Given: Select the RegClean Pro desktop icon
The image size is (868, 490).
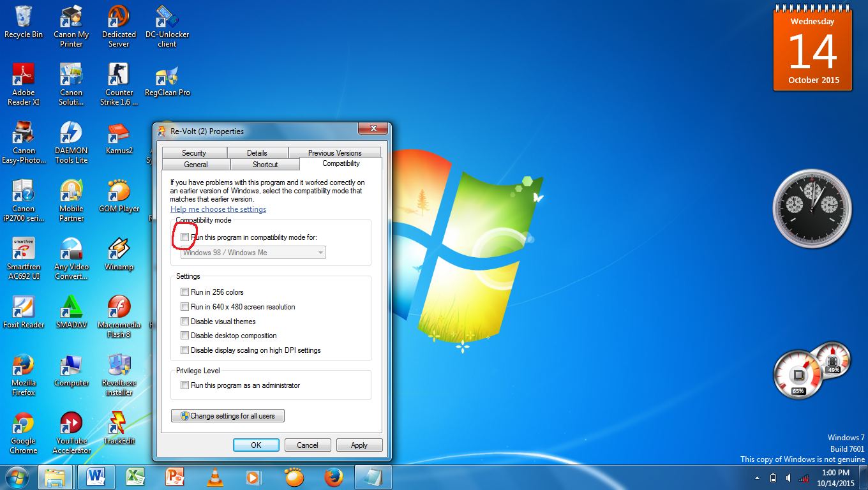Looking at the screenshot, I should point(167,82).
